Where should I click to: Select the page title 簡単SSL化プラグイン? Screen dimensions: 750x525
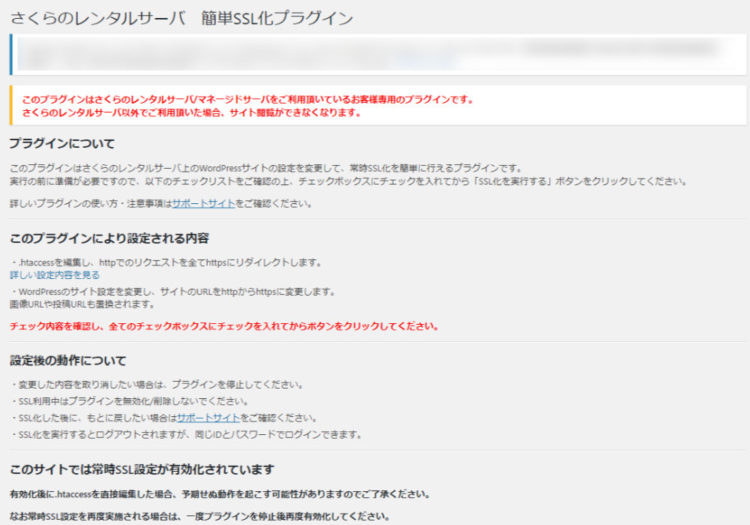coord(276,18)
